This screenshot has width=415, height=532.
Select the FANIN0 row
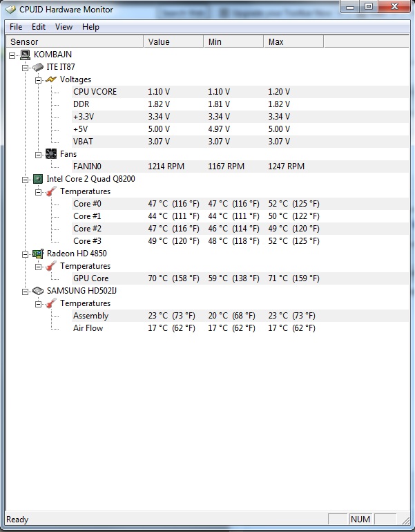[x=240, y=167]
